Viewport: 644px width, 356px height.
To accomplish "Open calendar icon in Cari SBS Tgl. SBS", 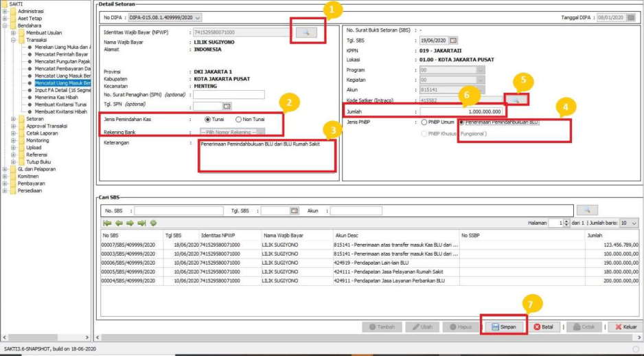I will 295,211.
